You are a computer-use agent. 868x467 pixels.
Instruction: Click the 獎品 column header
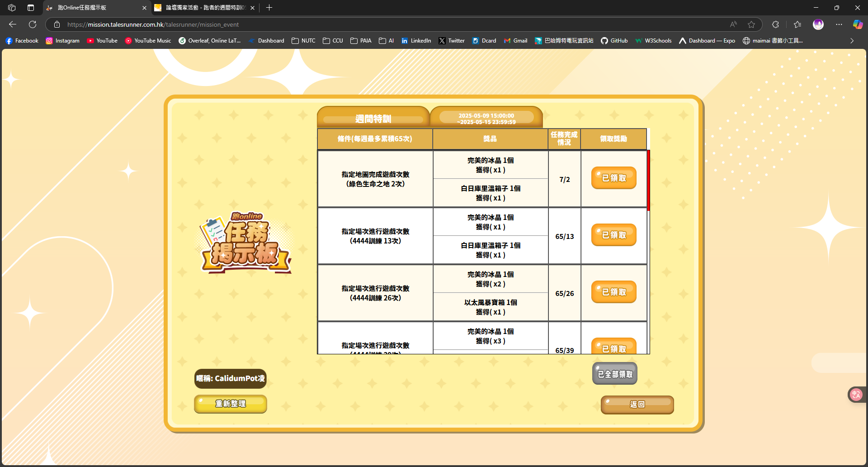coord(490,139)
